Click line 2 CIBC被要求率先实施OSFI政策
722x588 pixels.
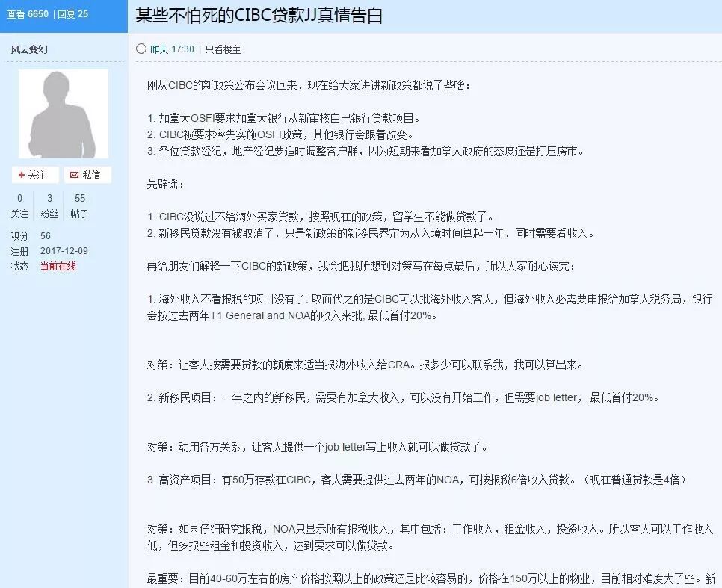[x=280, y=135]
